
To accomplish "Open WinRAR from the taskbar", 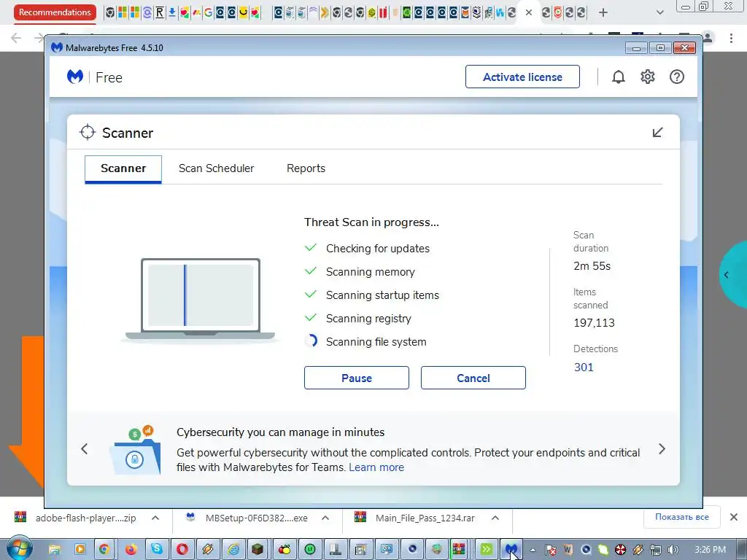I will [458, 550].
